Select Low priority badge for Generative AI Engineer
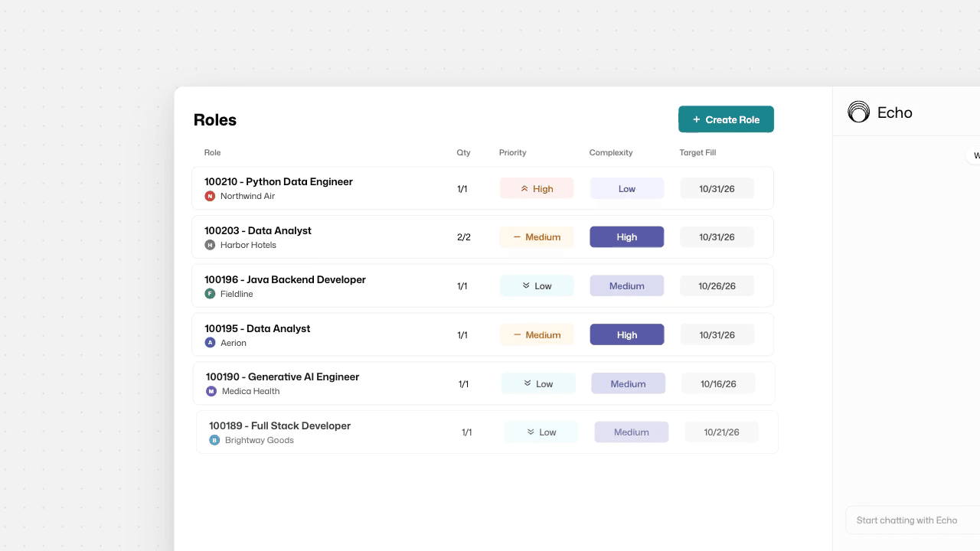Image resolution: width=980 pixels, height=551 pixels. click(x=538, y=383)
